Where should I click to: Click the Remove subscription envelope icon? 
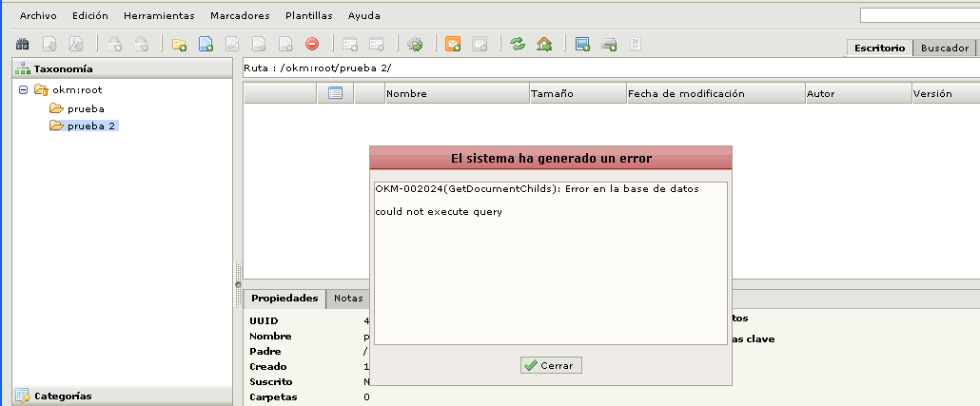[480, 45]
